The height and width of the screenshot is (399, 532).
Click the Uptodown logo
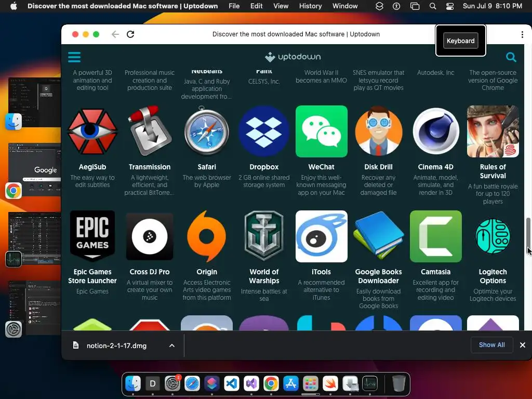[293, 57]
